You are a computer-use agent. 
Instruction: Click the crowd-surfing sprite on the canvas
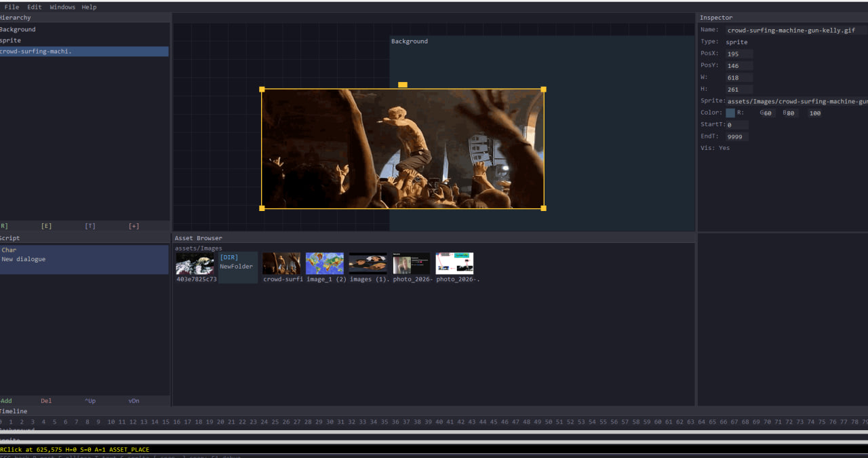click(403, 149)
